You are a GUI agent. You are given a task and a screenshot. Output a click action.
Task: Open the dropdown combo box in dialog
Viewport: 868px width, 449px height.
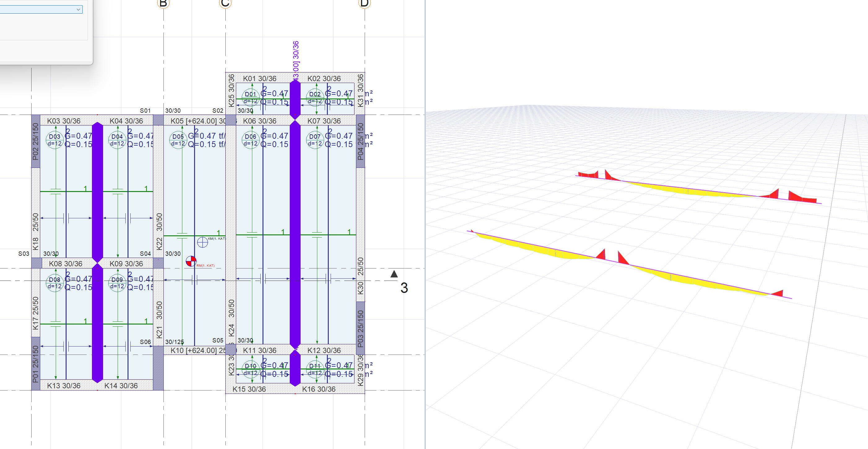78,9
